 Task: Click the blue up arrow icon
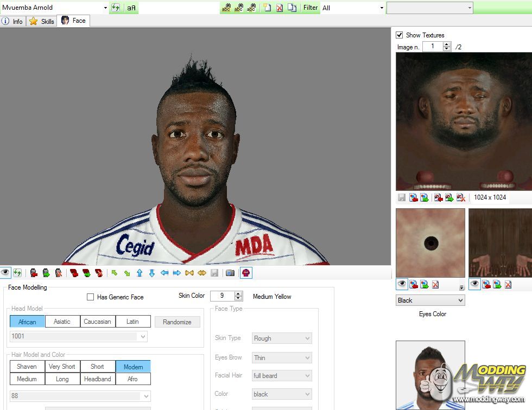click(x=140, y=273)
